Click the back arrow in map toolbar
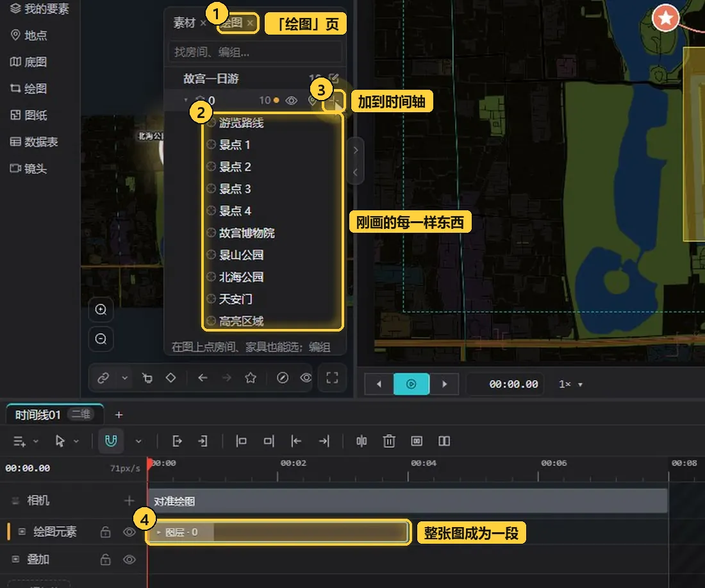The image size is (705, 588). click(203, 378)
